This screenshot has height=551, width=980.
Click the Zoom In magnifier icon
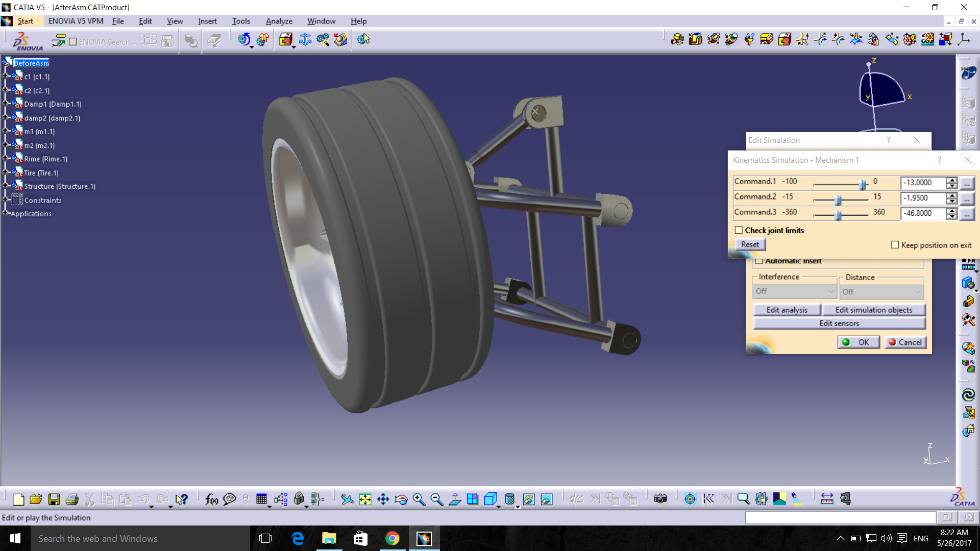[x=419, y=499]
